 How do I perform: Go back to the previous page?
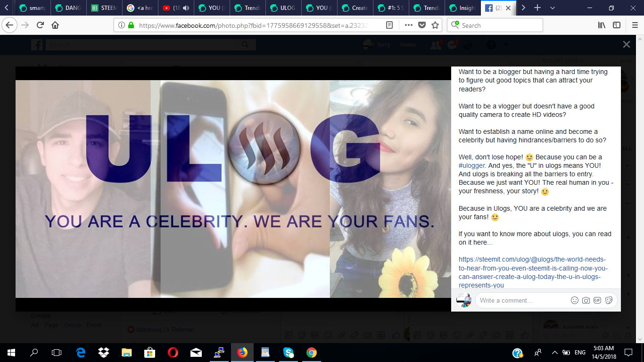pos(9,25)
